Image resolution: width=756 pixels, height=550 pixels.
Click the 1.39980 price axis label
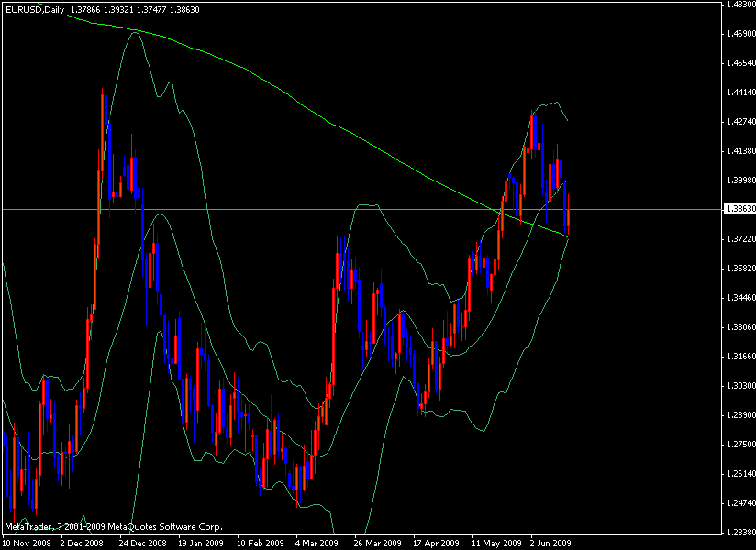pos(740,180)
